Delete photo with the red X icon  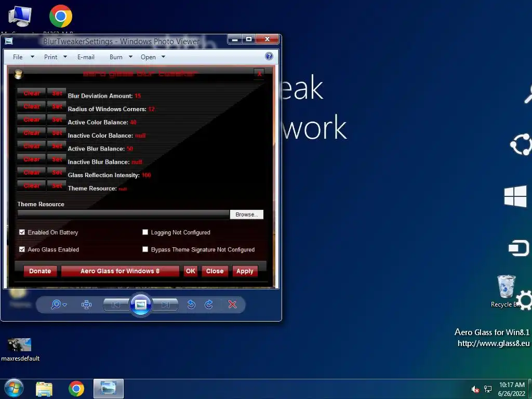tap(232, 304)
